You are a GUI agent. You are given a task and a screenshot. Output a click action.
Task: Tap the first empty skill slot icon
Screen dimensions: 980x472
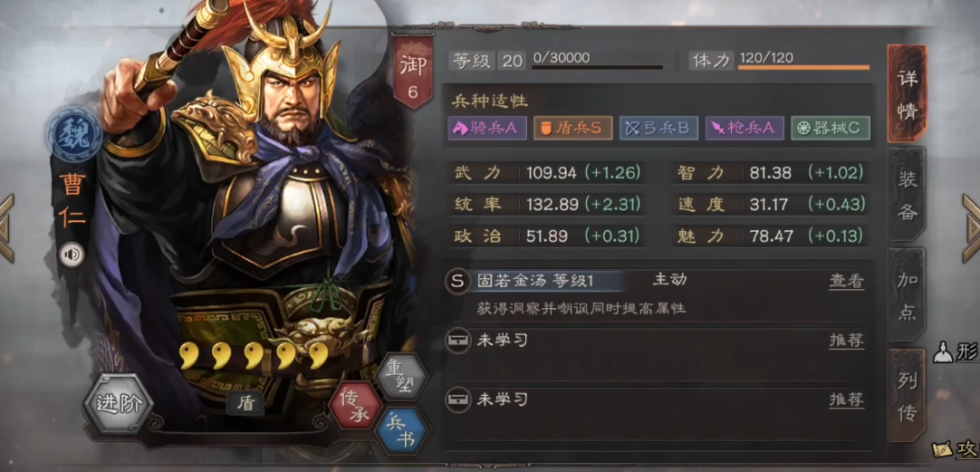[457, 342]
